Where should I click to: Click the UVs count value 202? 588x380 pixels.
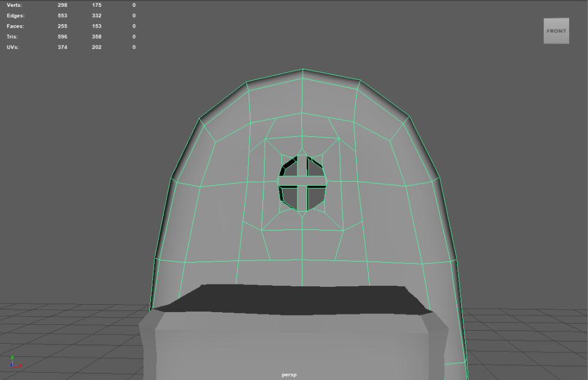click(96, 47)
